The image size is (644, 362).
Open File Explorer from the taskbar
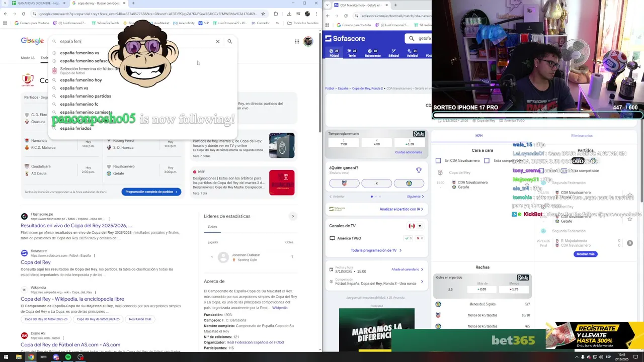click(19, 357)
